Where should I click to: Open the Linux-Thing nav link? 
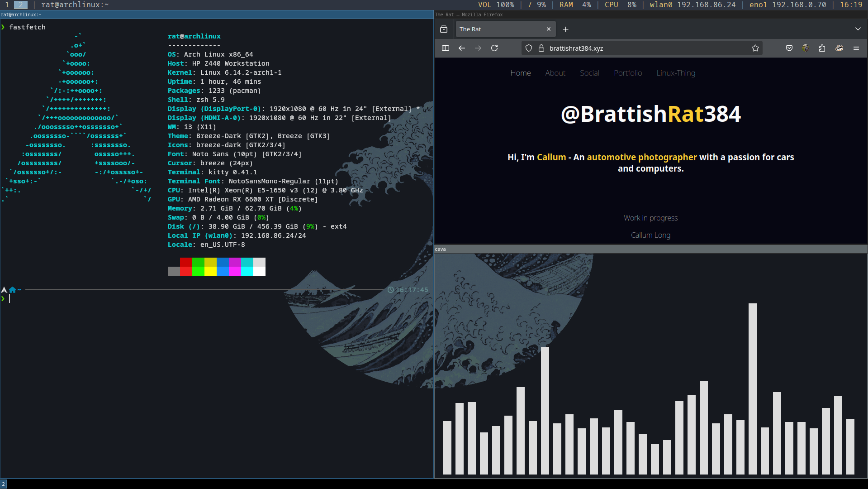[x=676, y=73]
